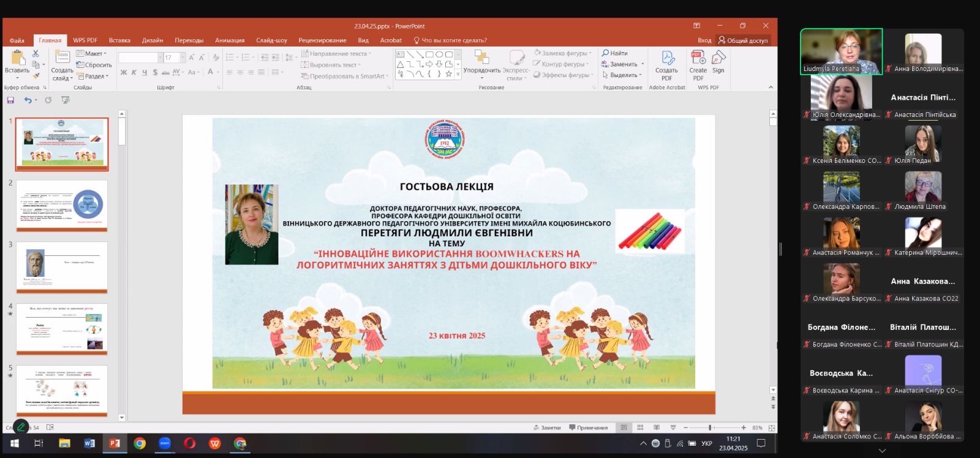Open the Найти search tool
980x458 pixels.
pyautogui.click(x=615, y=53)
